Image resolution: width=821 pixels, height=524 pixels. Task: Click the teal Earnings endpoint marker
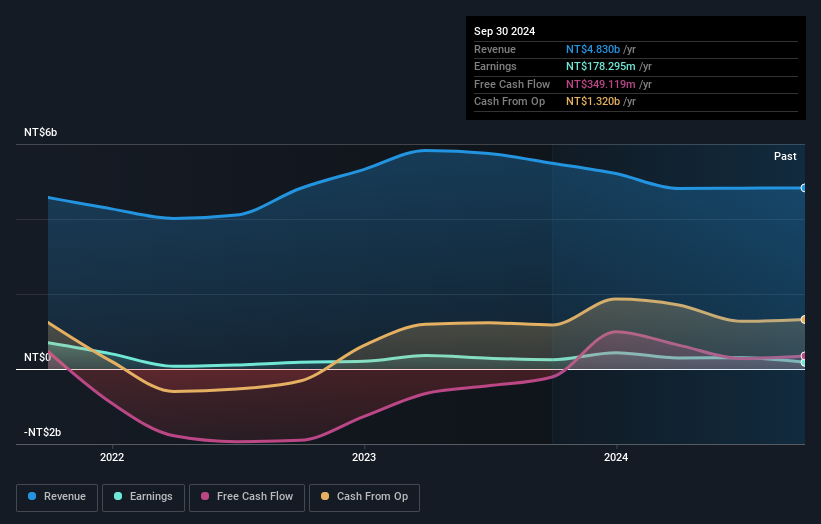pyautogui.click(x=804, y=362)
